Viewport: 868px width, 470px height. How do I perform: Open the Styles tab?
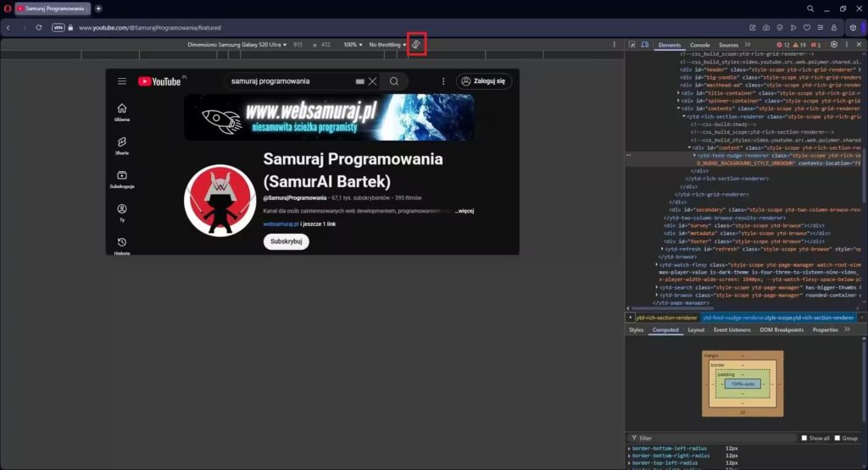[636, 329]
